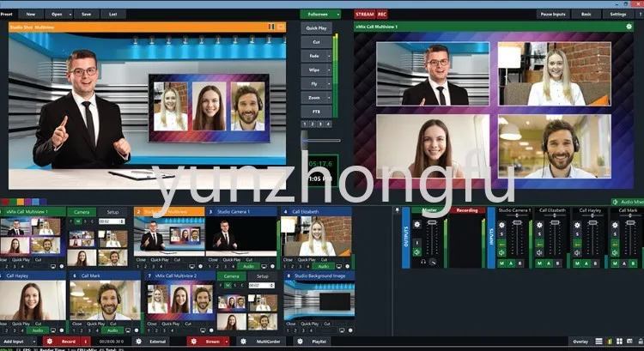The image size is (644, 351).
Task: Toggle Solo on Call Mark channel
Action: 615,234
